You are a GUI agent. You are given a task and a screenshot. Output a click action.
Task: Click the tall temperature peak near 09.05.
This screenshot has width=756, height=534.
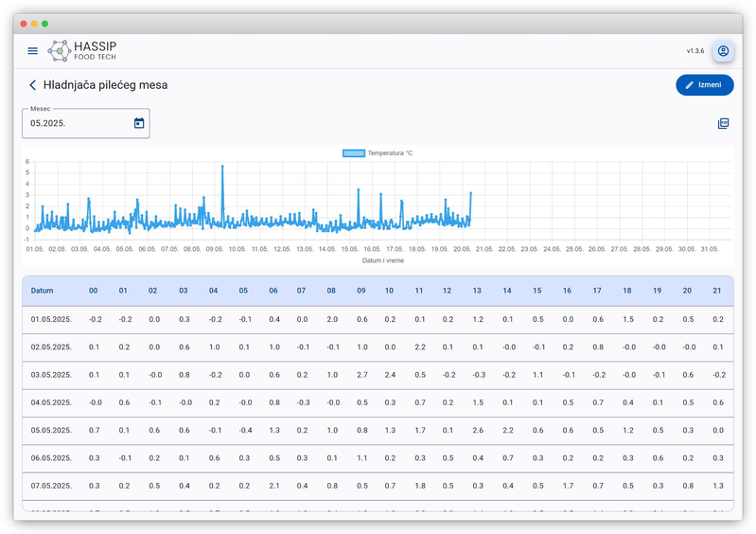(222, 168)
